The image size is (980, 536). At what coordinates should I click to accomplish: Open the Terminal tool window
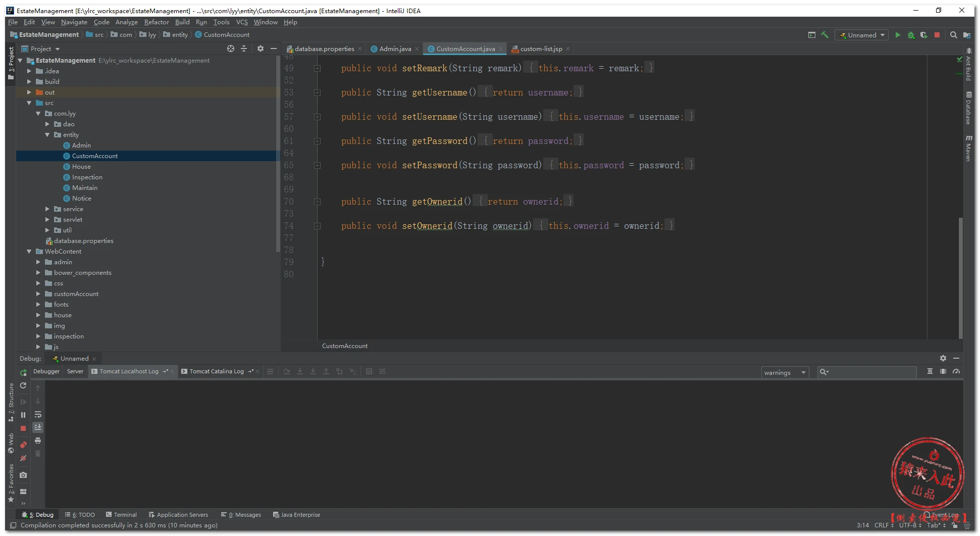point(121,515)
